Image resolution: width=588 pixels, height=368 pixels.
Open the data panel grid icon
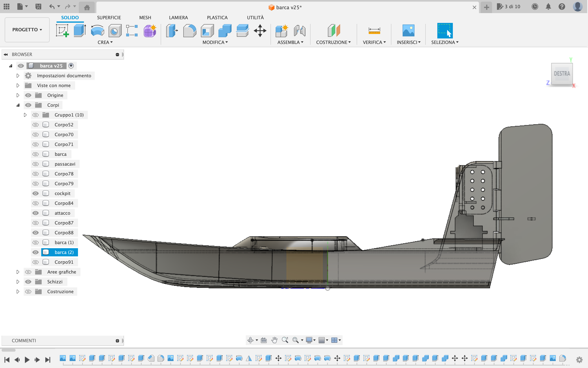(x=7, y=7)
